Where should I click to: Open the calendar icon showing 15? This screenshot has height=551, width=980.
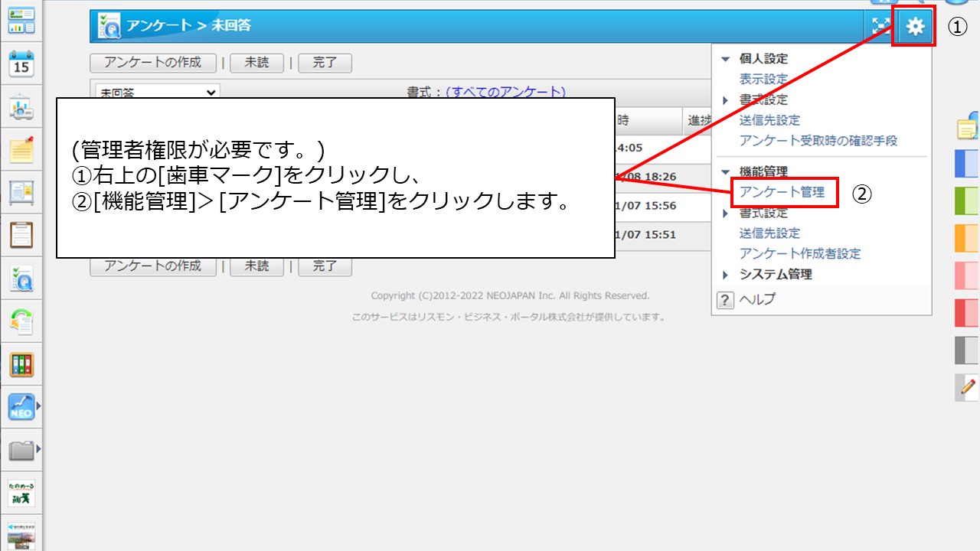[x=21, y=64]
